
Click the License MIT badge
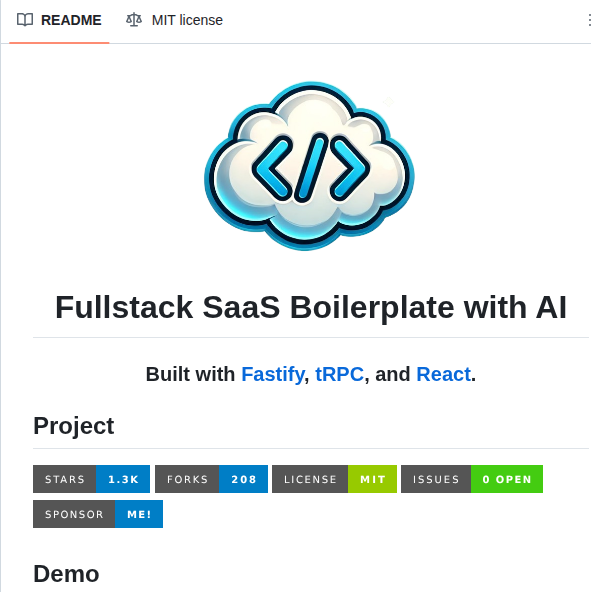click(x=335, y=479)
